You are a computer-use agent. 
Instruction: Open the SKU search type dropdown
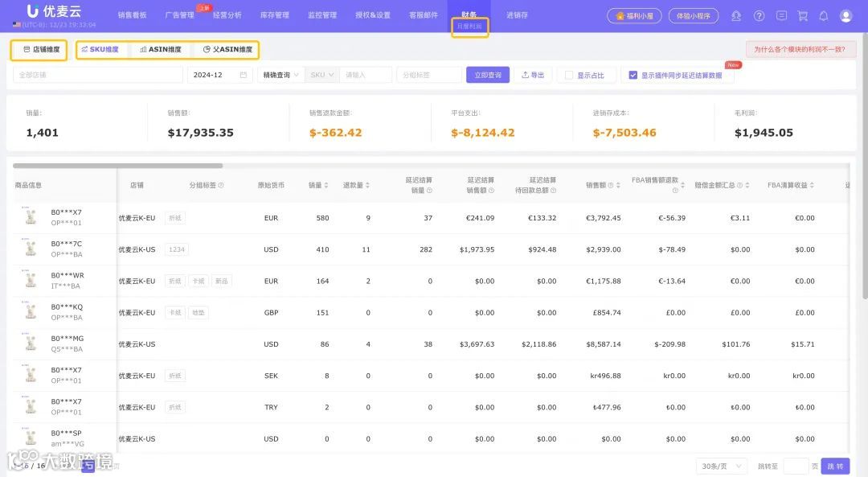pos(321,75)
